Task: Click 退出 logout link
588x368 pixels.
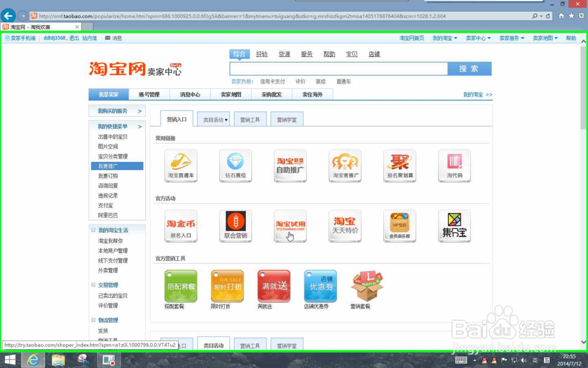Action: click(74, 38)
